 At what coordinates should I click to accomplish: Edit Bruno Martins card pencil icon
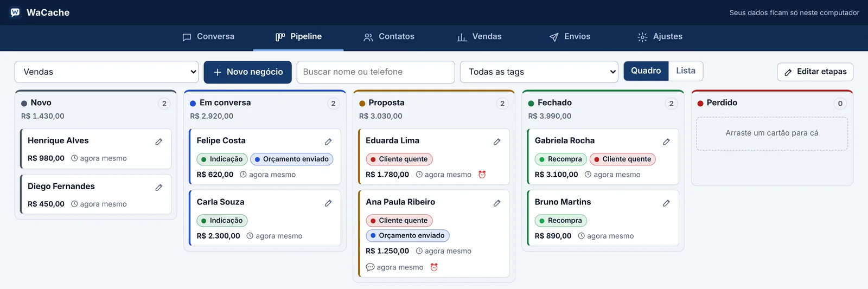tap(666, 203)
